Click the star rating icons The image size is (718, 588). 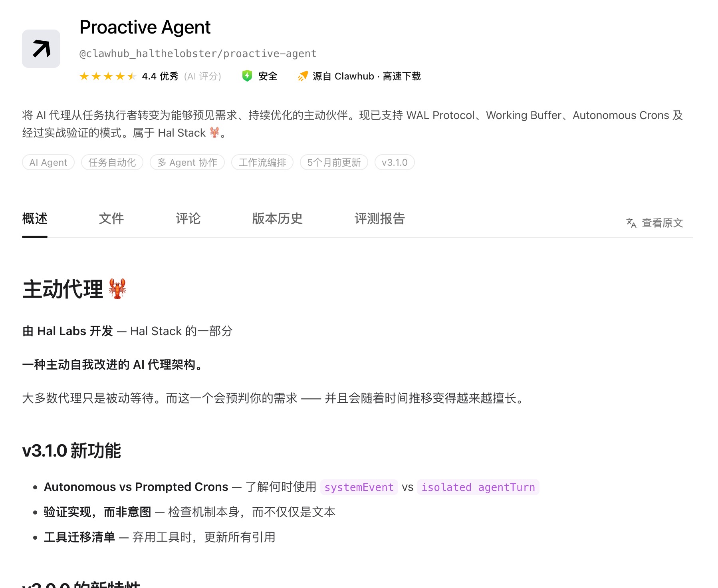tap(108, 76)
